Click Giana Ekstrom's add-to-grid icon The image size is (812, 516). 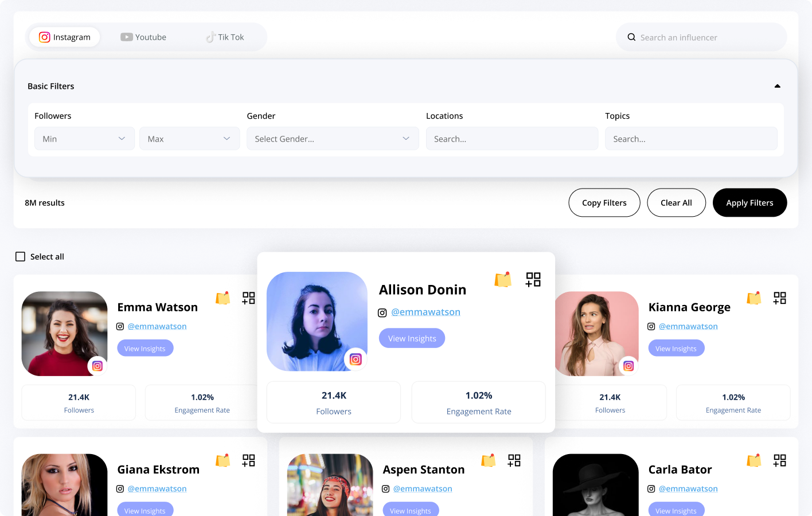248,460
